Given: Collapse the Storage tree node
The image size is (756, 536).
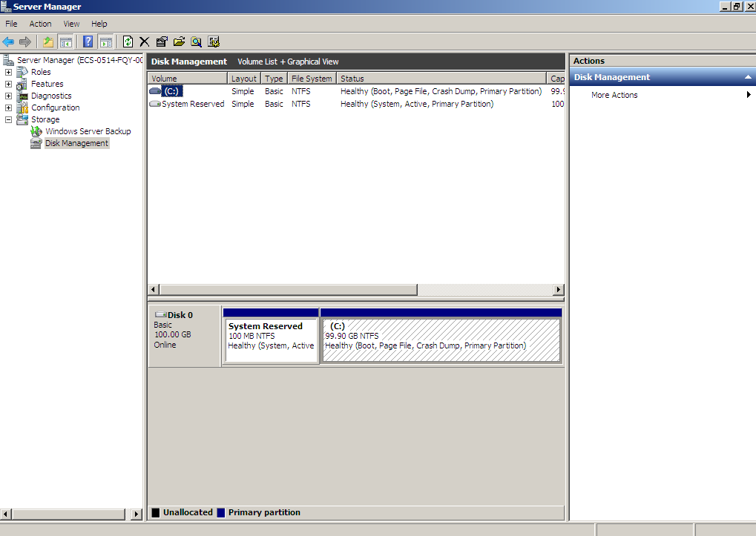Looking at the screenshot, I should (x=9, y=119).
